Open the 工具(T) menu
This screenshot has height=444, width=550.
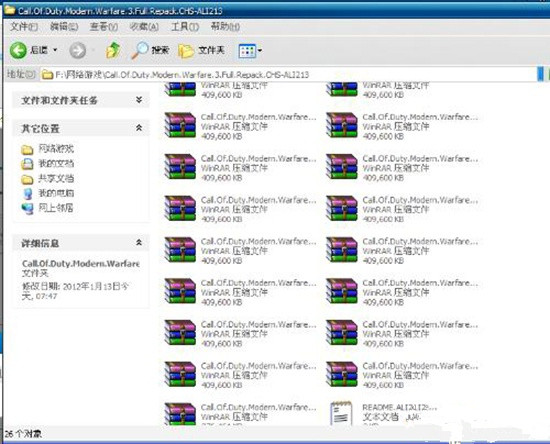pyautogui.click(x=185, y=27)
